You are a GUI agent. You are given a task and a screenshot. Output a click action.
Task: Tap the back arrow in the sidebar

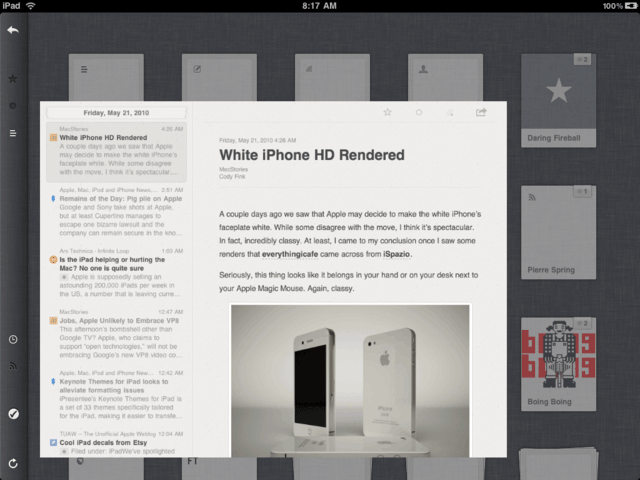13,30
